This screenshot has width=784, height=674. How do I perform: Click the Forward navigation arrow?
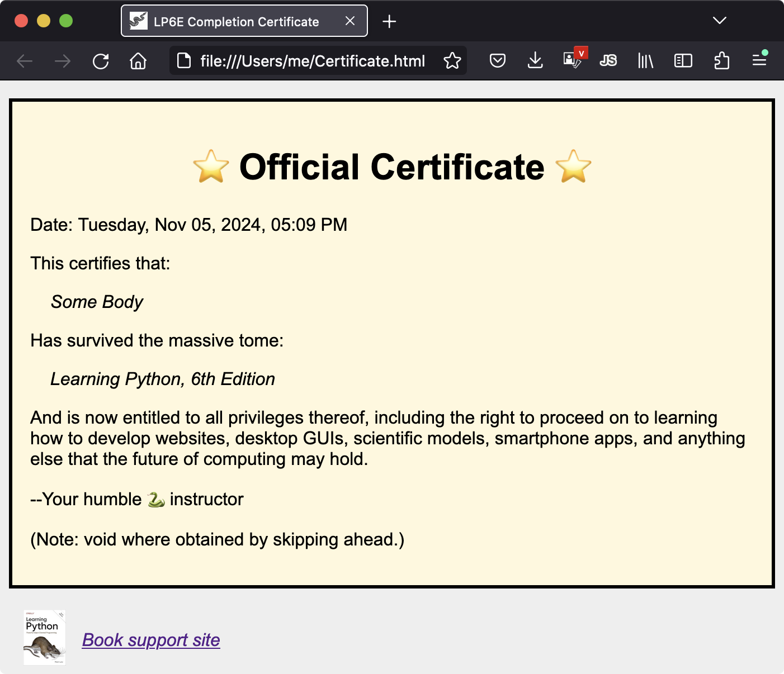tap(63, 61)
